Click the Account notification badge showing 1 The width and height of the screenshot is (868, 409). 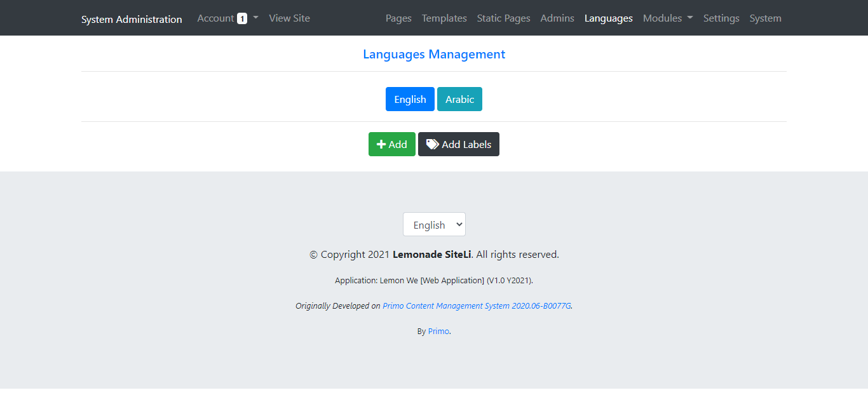tap(242, 18)
